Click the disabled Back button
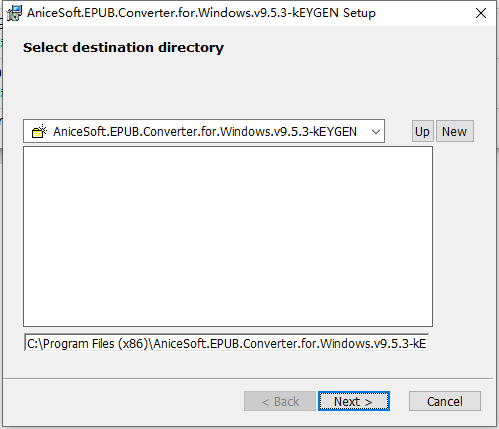This screenshot has width=499, height=429. click(x=280, y=401)
